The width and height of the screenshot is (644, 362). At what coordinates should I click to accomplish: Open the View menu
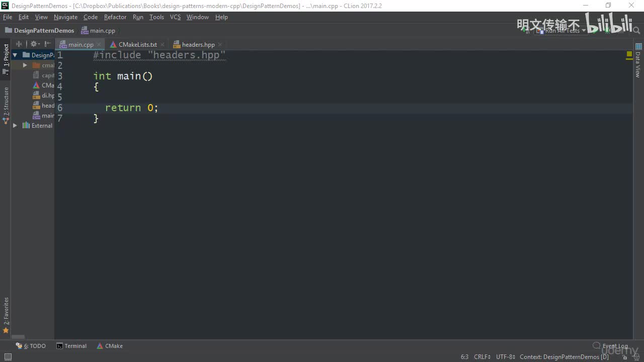[x=41, y=17]
